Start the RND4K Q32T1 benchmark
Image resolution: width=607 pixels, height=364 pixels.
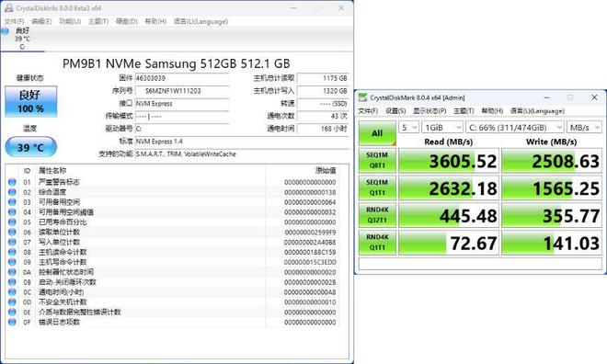pyautogui.click(x=377, y=215)
